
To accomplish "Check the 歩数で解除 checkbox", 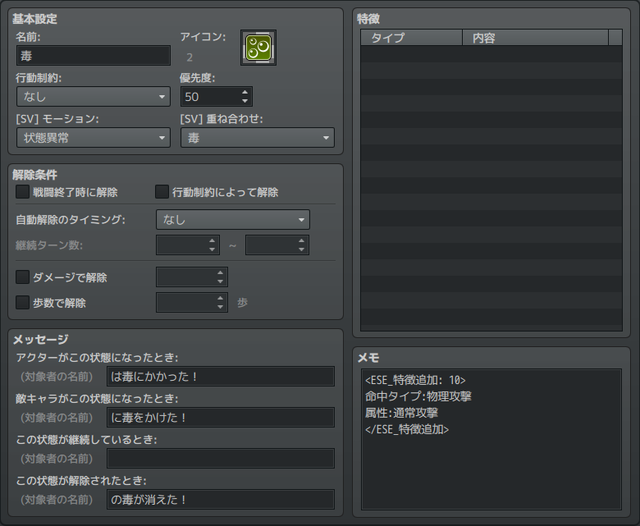I will pyautogui.click(x=22, y=302).
